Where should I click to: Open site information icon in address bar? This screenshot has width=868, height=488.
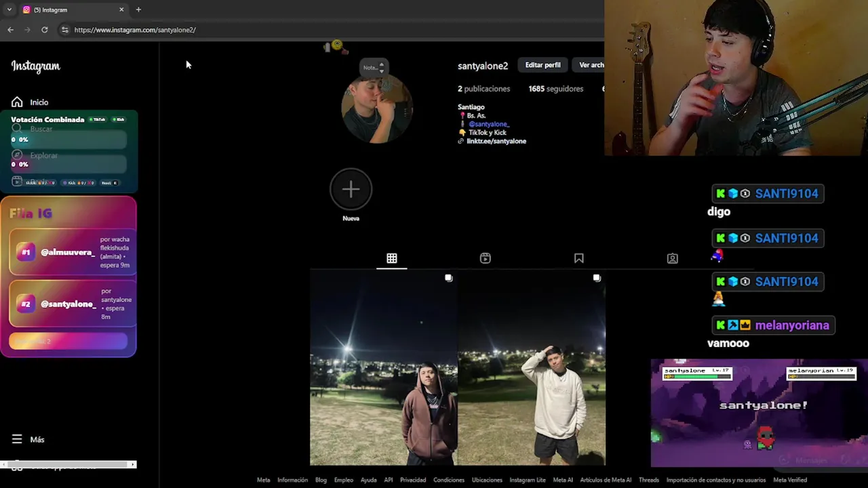(64, 30)
